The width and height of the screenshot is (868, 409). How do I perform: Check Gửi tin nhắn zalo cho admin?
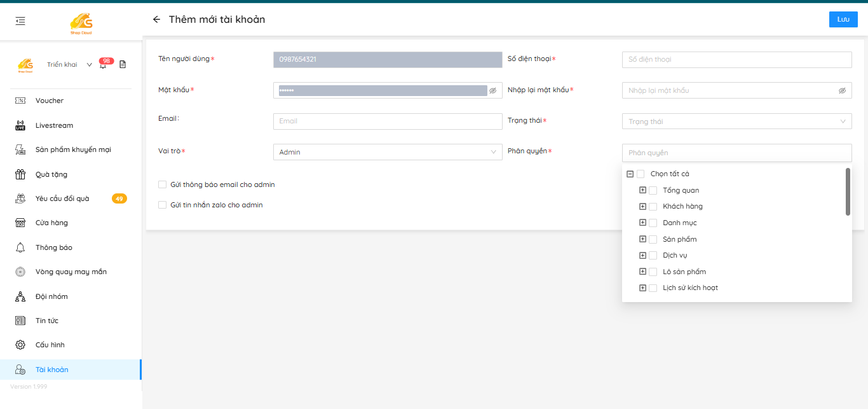(162, 205)
